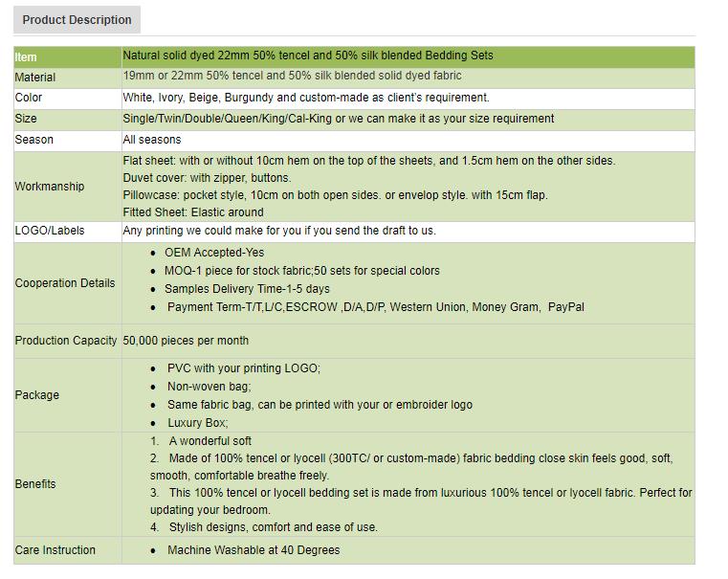Click the Size options text

pyautogui.click(x=338, y=119)
